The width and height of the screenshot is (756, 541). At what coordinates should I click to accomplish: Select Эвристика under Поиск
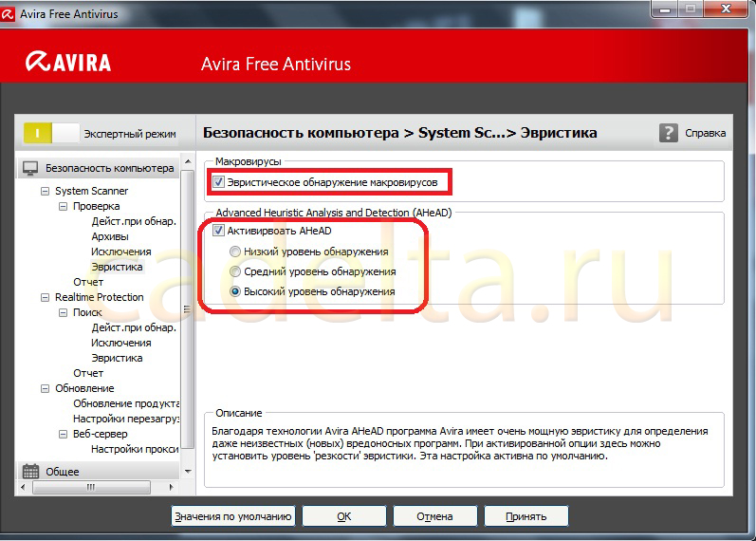click(x=118, y=358)
